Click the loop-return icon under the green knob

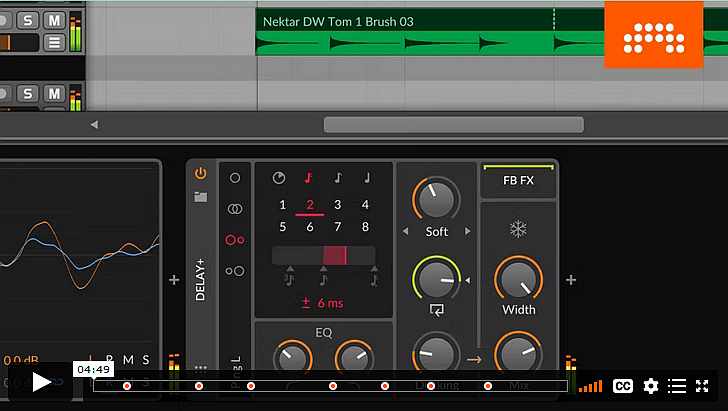click(x=436, y=310)
